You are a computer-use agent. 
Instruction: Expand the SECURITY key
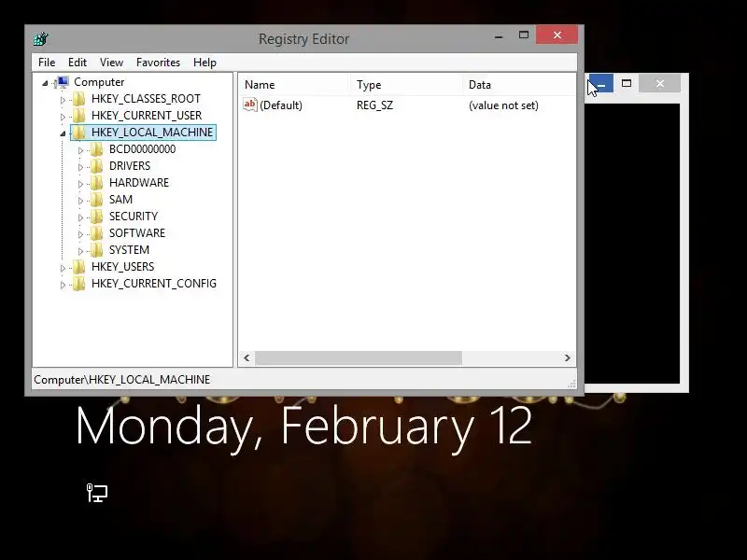click(80, 217)
